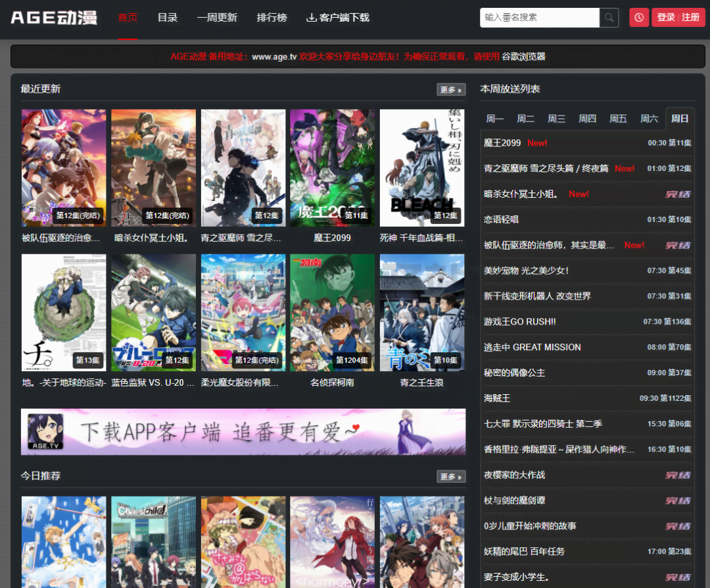Image resolution: width=710 pixels, height=588 pixels.
Task: Open the 目录 catalog page
Action: pos(168,18)
